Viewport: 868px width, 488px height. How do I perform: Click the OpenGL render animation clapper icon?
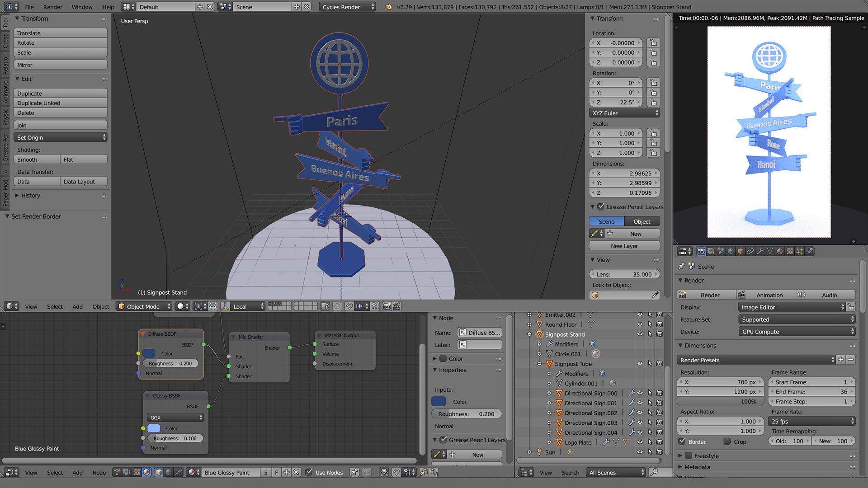pos(396,306)
